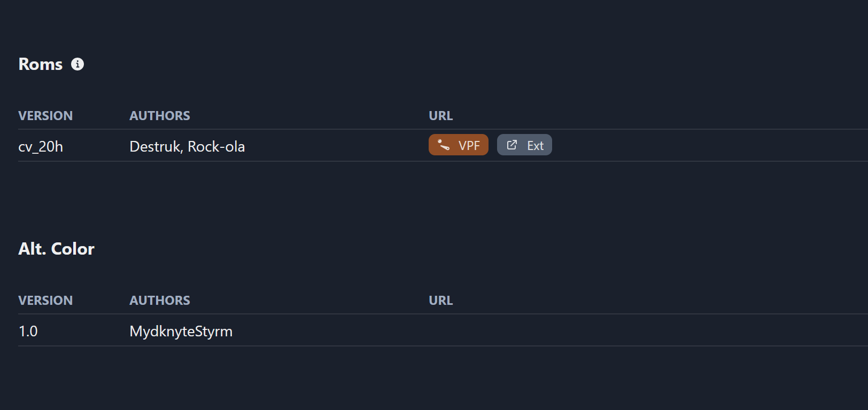
Task: Sort by the AUTHORS column header
Action: pos(159,115)
